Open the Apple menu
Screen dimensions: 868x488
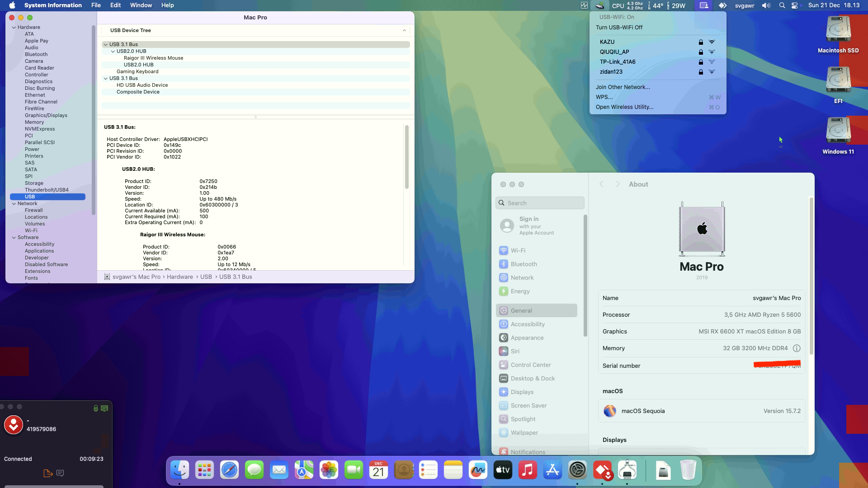pyautogui.click(x=12, y=5)
